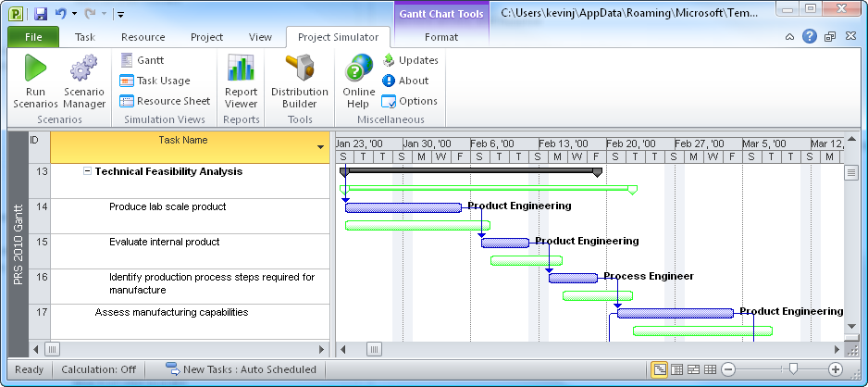Check for Updates

point(410,60)
